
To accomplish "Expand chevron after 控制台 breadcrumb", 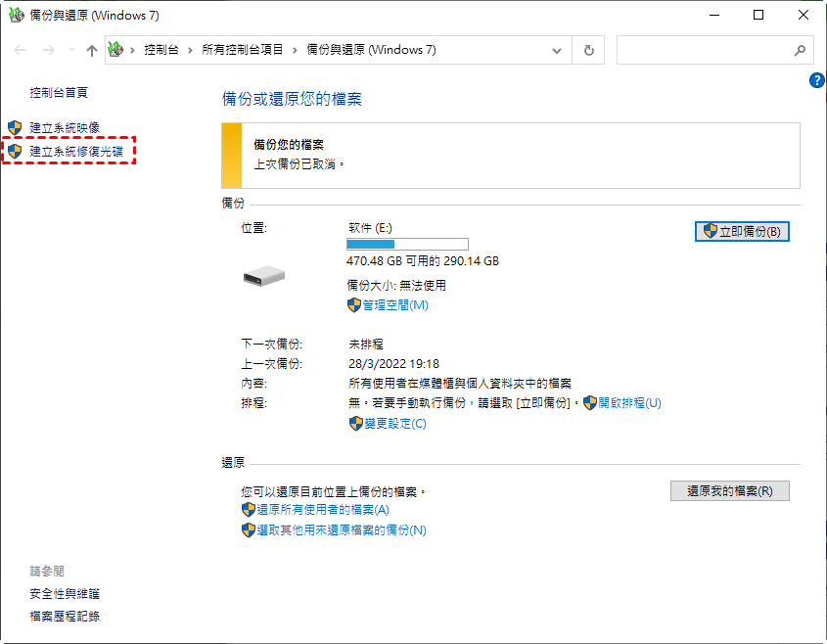I will [x=190, y=51].
